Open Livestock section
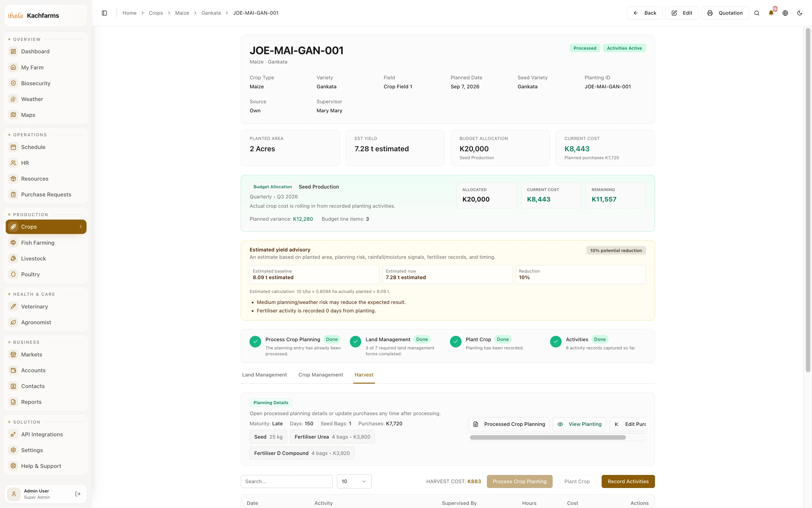This screenshot has width=812, height=508. [x=46, y=258]
